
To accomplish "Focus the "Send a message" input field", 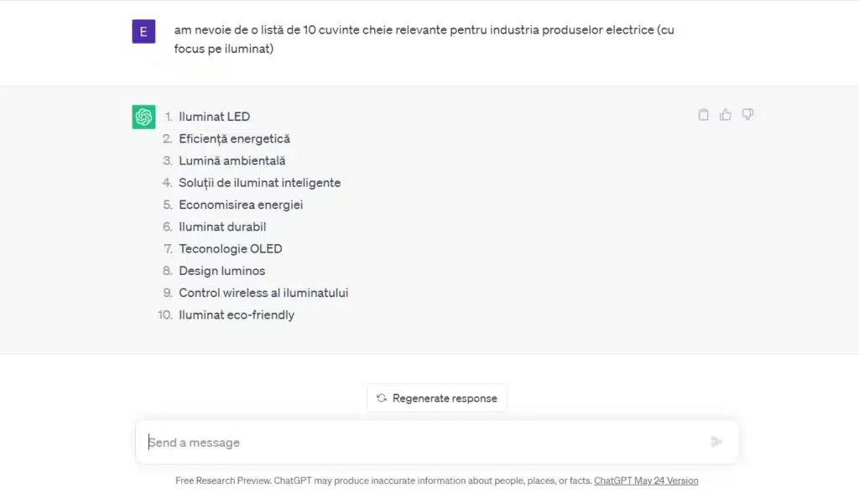I will (x=419, y=442).
